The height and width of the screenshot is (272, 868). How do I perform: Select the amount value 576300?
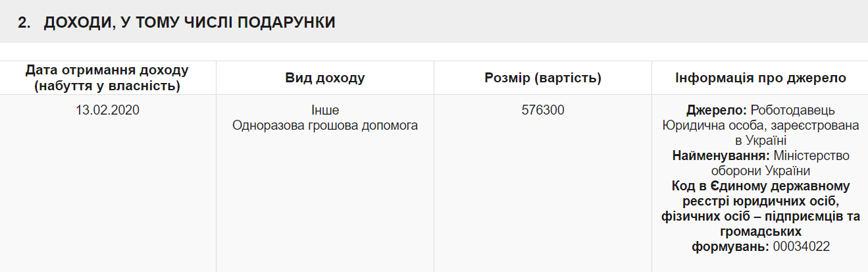543,110
